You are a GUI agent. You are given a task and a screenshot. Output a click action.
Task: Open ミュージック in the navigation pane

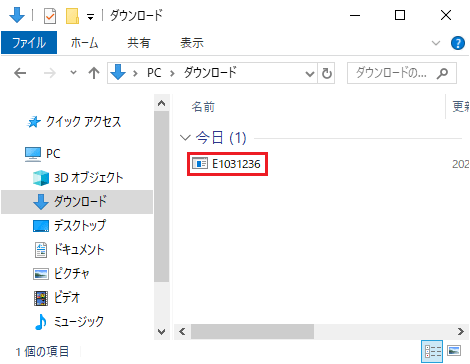69,322
